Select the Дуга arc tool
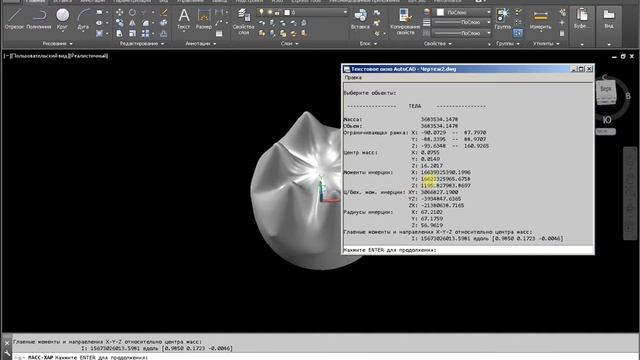640x360 pixels. pos(83,19)
